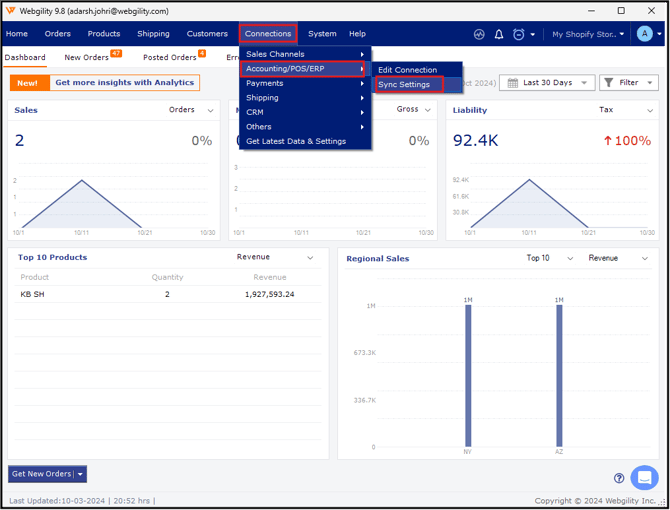Choose Edit Connection in the submenu

click(407, 70)
